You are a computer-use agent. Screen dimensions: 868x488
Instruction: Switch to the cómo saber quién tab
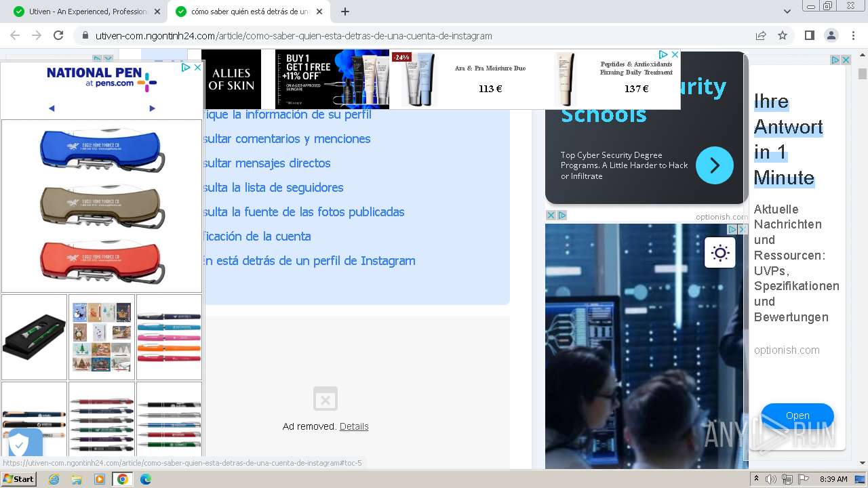248,12
